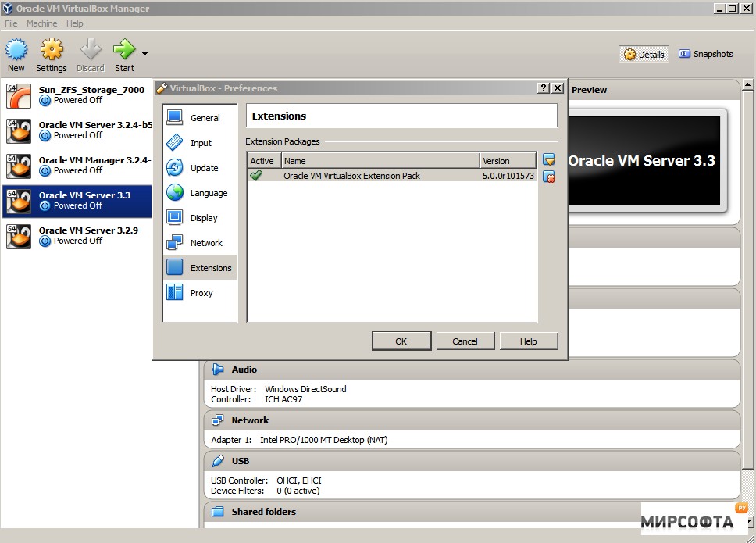Image resolution: width=756 pixels, height=543 pixels.
Task: Open the Network preferences page
Action: click(x=200, y=243)
